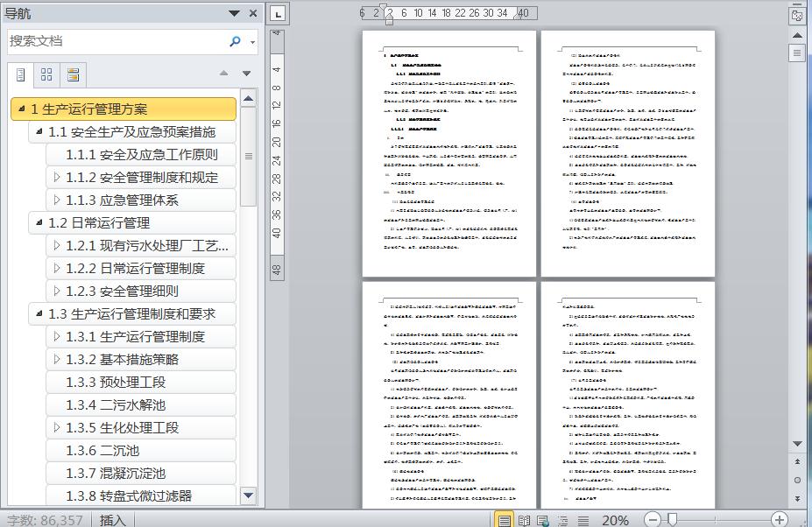
Task: Expand the 1.3.5 生化处理工段 heading
Action: click(56, 427)
